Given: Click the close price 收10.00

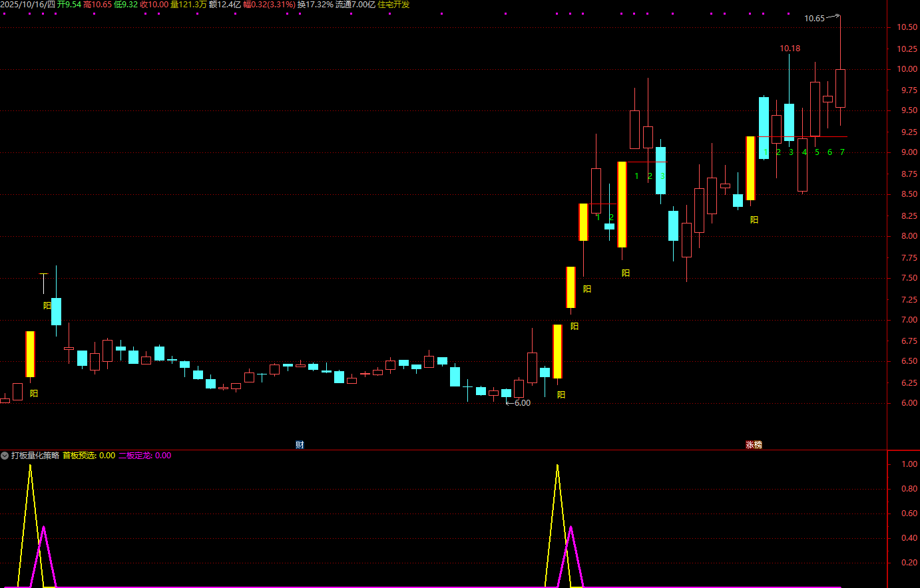Looking at the screenshot, I should pyautogui.click(x=154, y=5).
